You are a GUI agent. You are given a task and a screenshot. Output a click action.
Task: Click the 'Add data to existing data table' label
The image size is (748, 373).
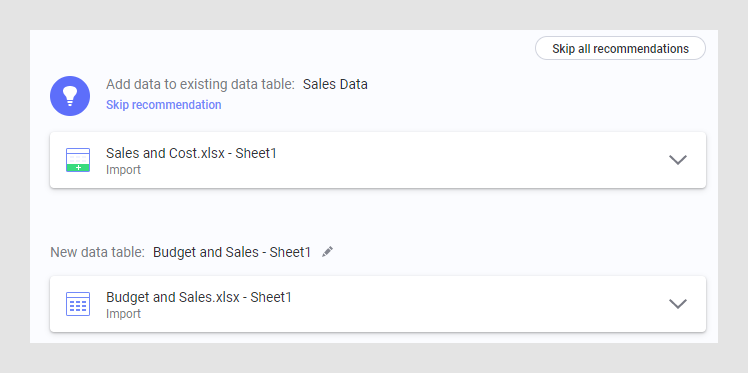click(200, 84)
